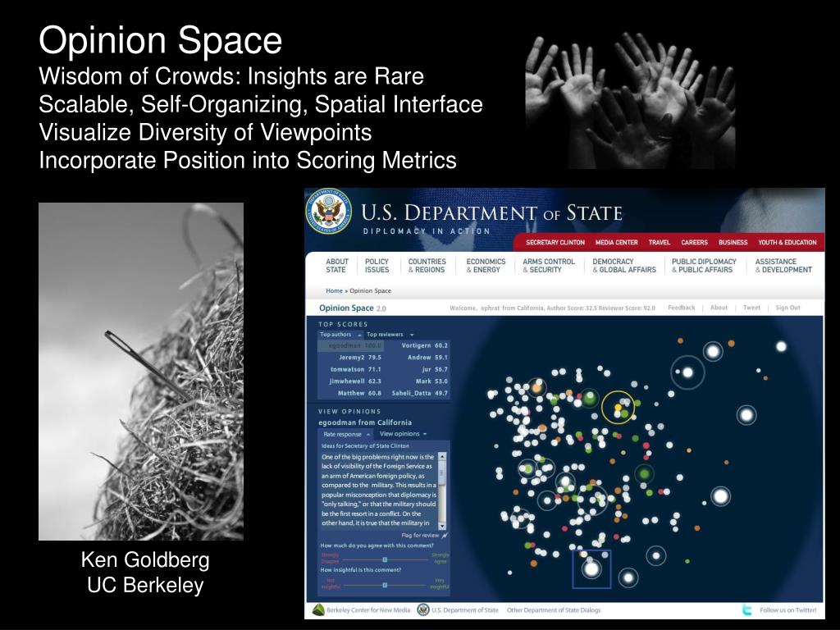Select Vortigern 60.2 in top scores

coord(424,345)
